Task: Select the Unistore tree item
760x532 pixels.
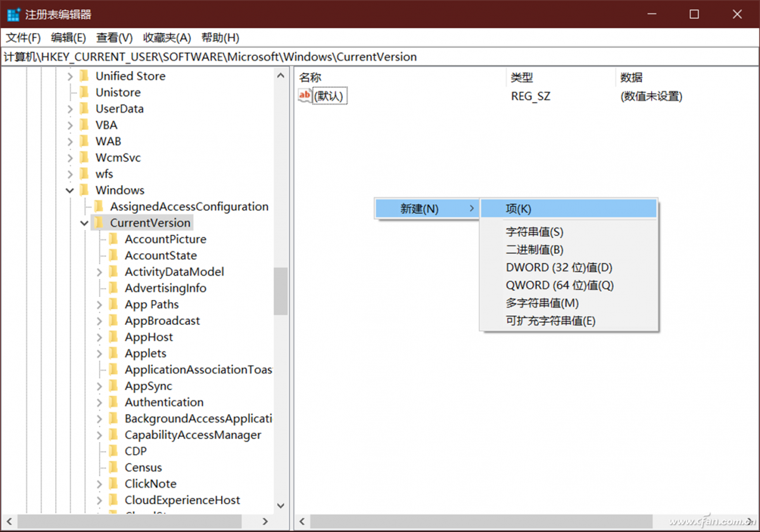Action: pos(118,92)
